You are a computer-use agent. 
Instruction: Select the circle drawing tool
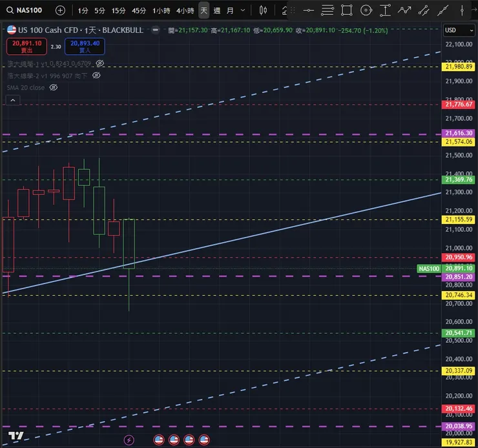(366, 10)
